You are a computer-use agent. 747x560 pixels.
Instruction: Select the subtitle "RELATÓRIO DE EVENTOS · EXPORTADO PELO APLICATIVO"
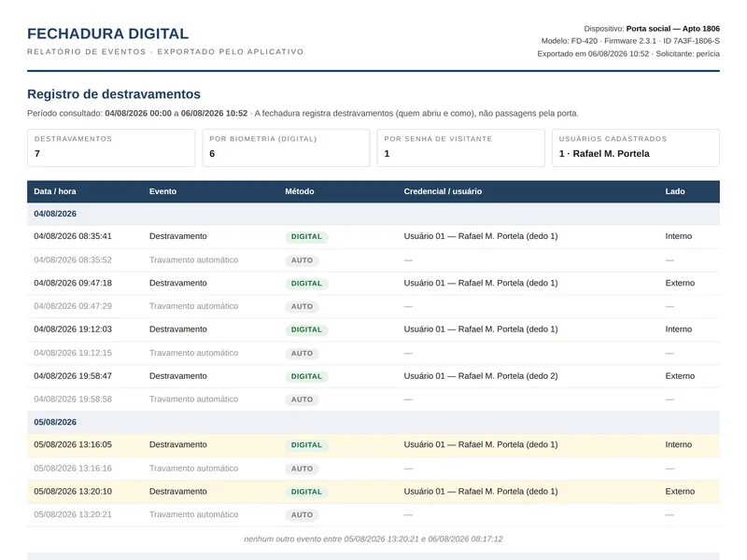tap(165, 51)
